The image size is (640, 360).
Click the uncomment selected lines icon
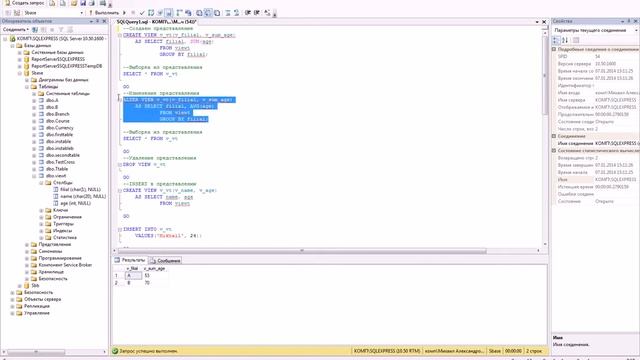236,13
